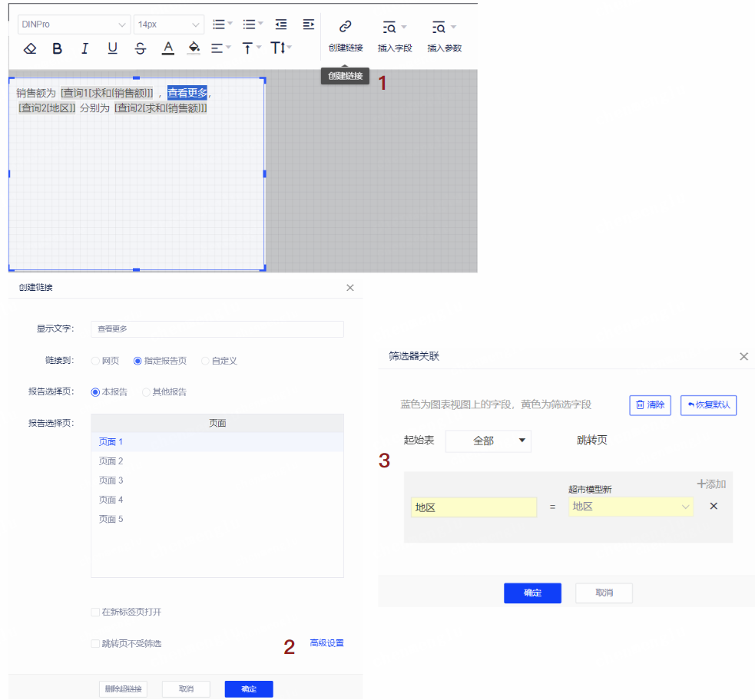This screenshot has width=755, height=700.
Task: Select the 网页 radio option
Action: click(x=96, y=361)
